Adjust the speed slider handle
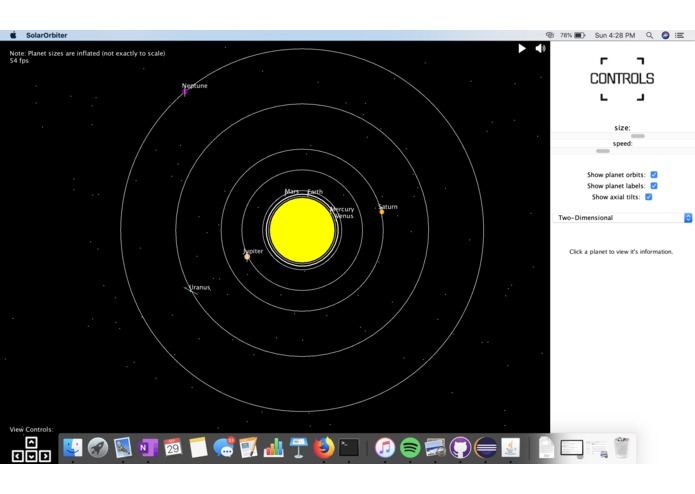The height and width of the screenshot is (494, 695). pos(603,151)
